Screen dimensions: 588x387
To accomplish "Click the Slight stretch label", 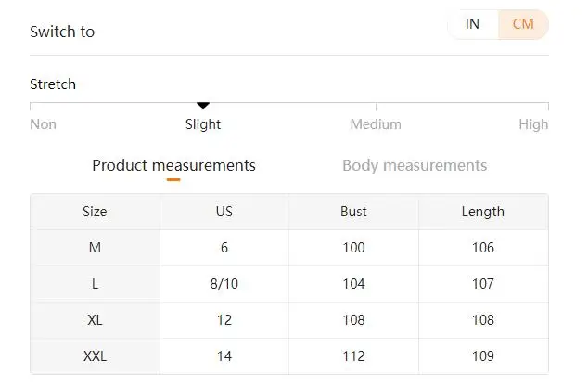I will (x=203, y=124).
